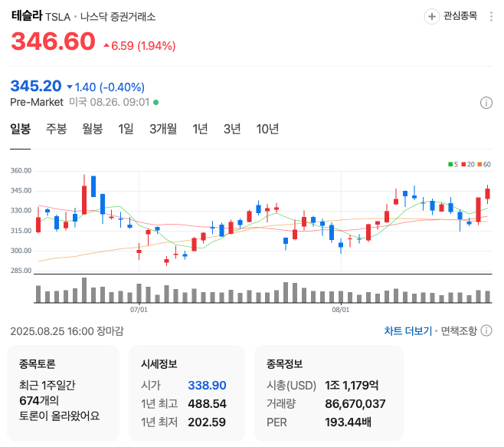Click the 08/01 date axis marker
The height and width of the screenshot is (447, 504).
tap(341, 310)
